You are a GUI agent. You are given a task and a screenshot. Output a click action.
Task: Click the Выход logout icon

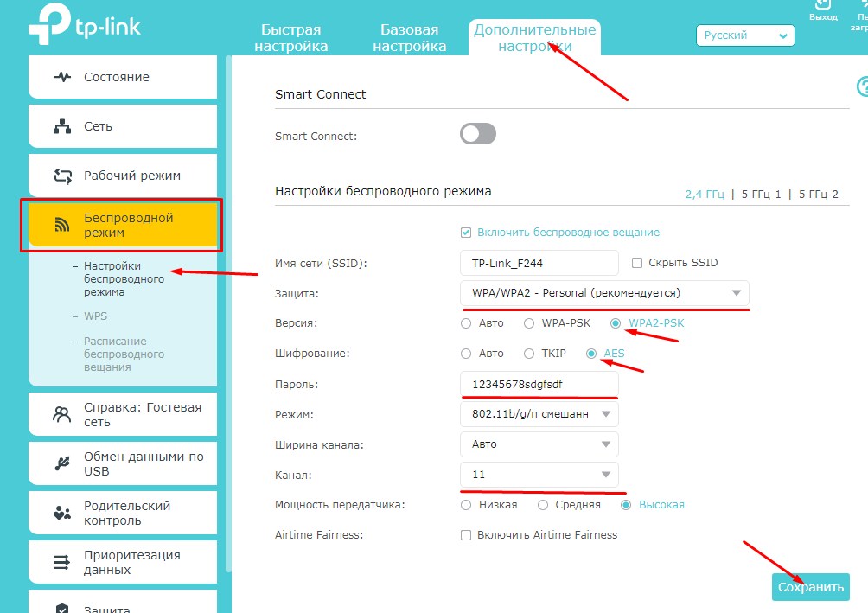[x=823, y=4]
